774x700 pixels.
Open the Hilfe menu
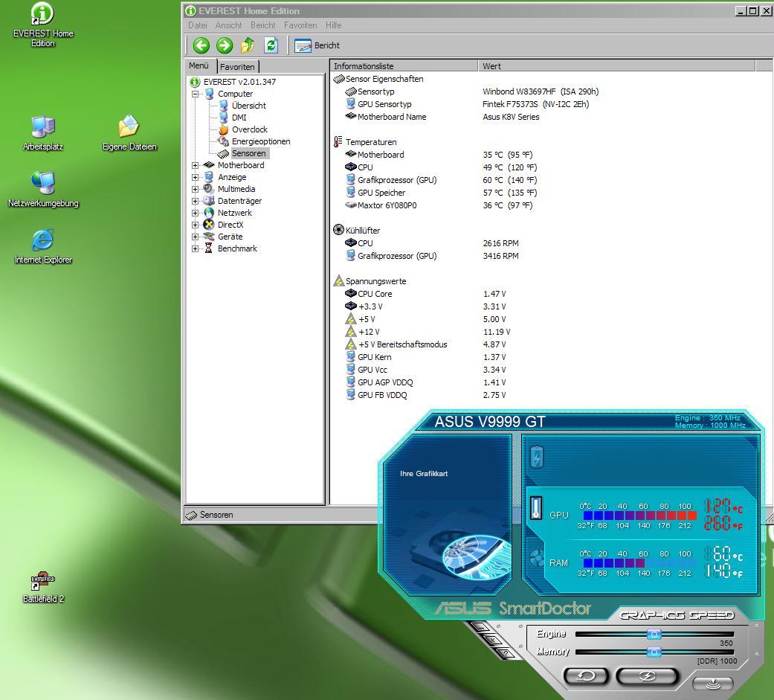[333, 25]
